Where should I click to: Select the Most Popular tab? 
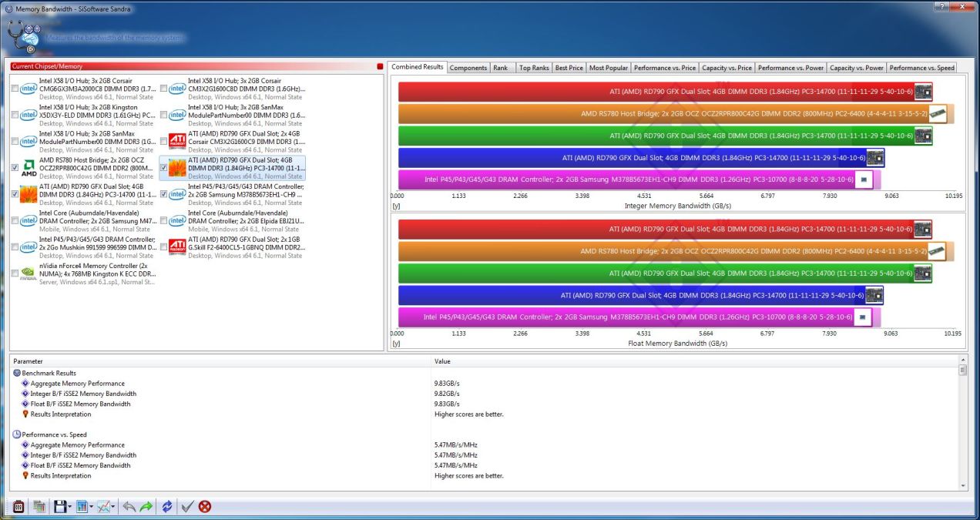click(609, 68)
